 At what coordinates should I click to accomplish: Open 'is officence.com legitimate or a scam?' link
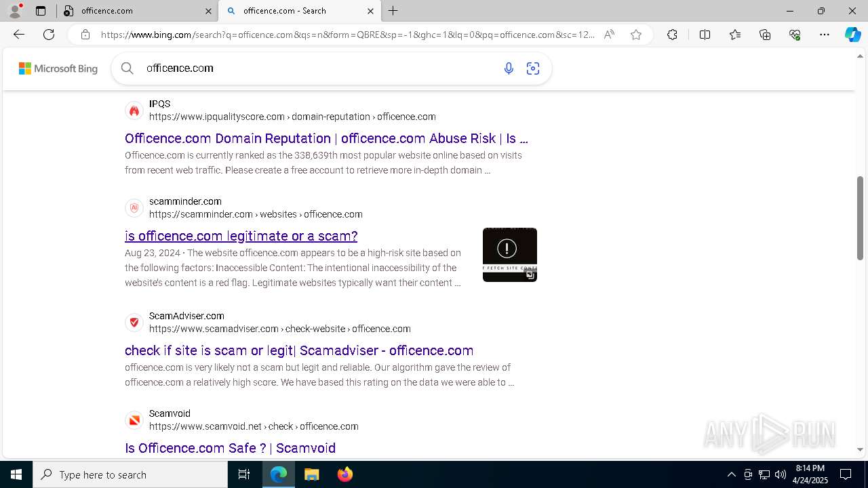coord(241,236)
